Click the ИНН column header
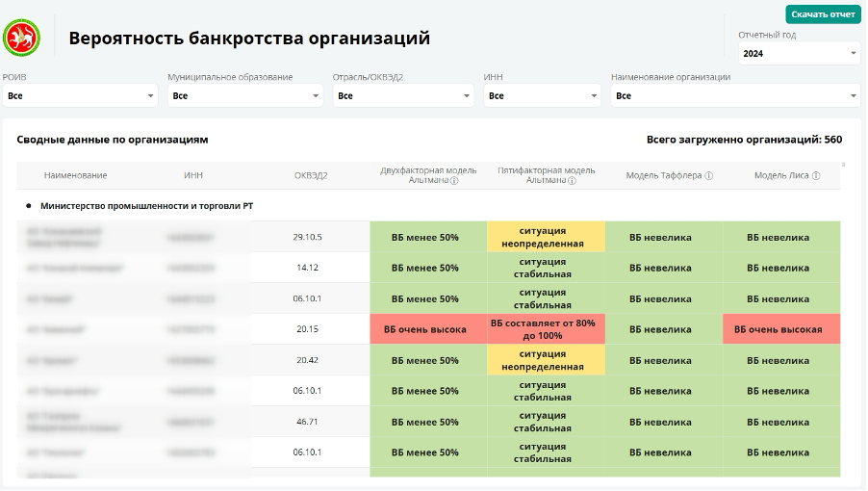Viewport: 868px width, 491px height. [x=193, y=175]
